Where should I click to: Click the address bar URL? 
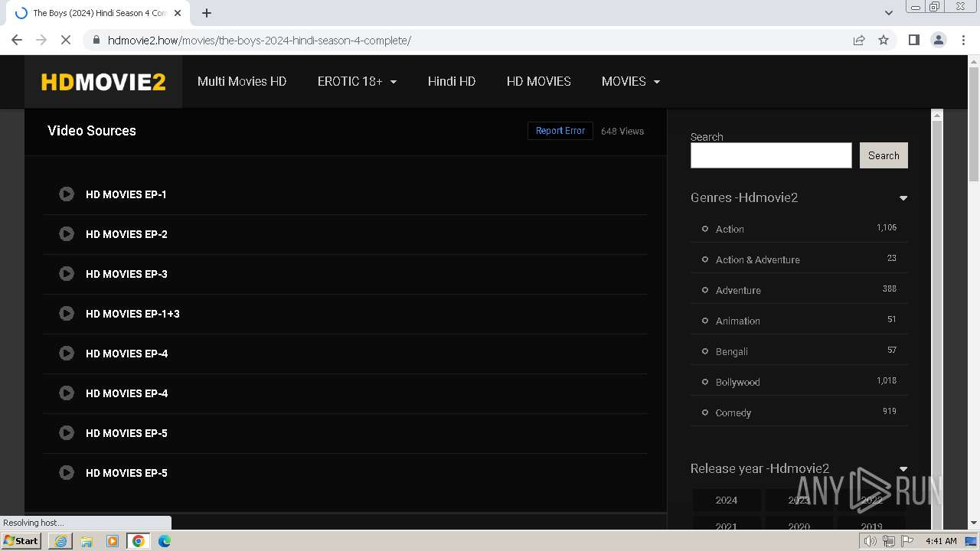(x=260, y=40)
